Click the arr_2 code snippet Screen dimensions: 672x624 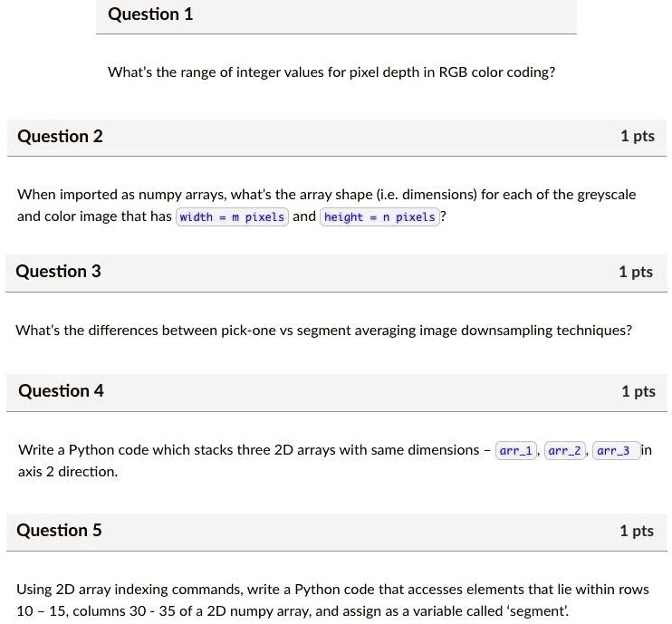(x=567, y=450)
